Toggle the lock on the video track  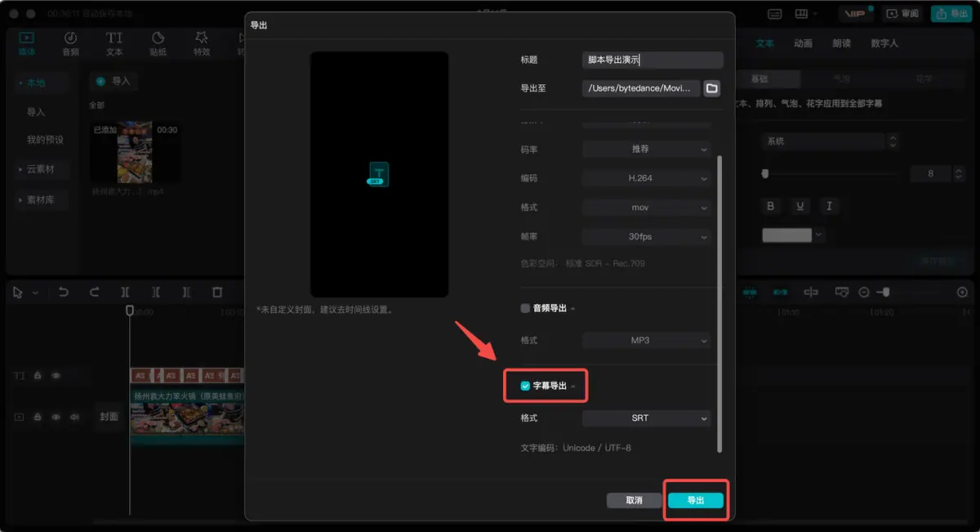[38, 417]
